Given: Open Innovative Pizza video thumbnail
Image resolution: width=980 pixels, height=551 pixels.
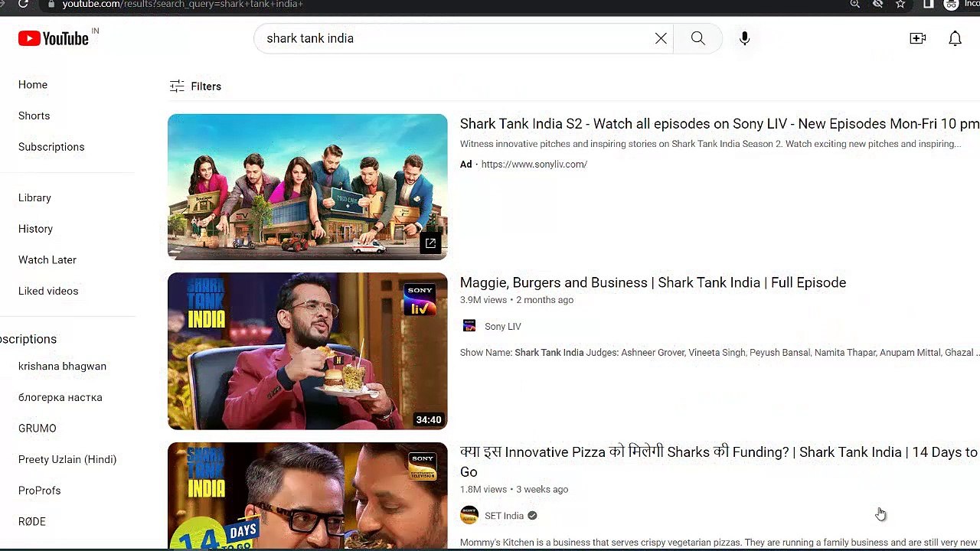Looking at the screenshot, I should click(307, 496).
